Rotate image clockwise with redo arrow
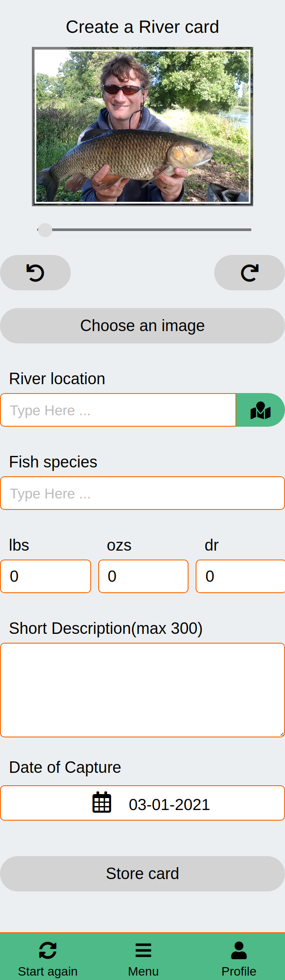Image resolution: width=285 pixels, height=980 pixels. 250,273
